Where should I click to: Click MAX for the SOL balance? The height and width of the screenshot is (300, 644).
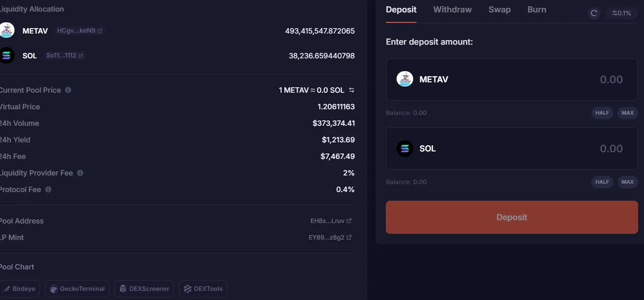tap(627, 182)
